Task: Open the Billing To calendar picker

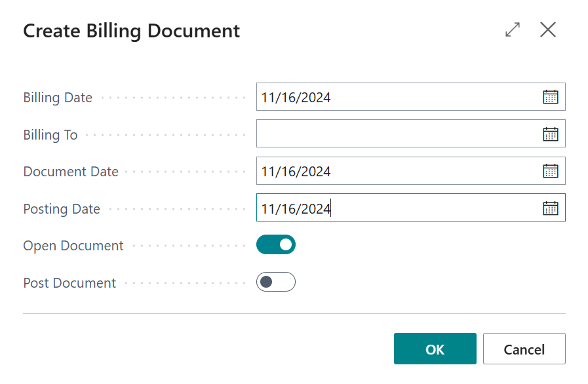Action: click(550, 134)
